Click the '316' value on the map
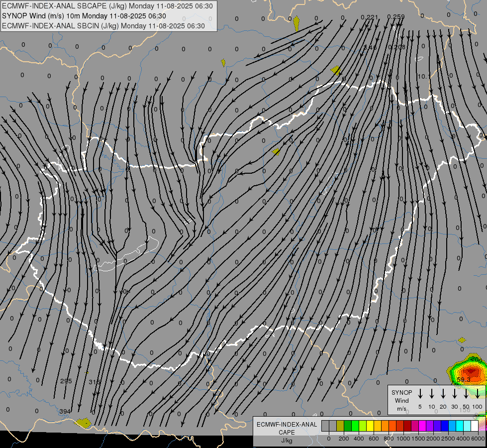487x448 pixels. click(95, 382)
